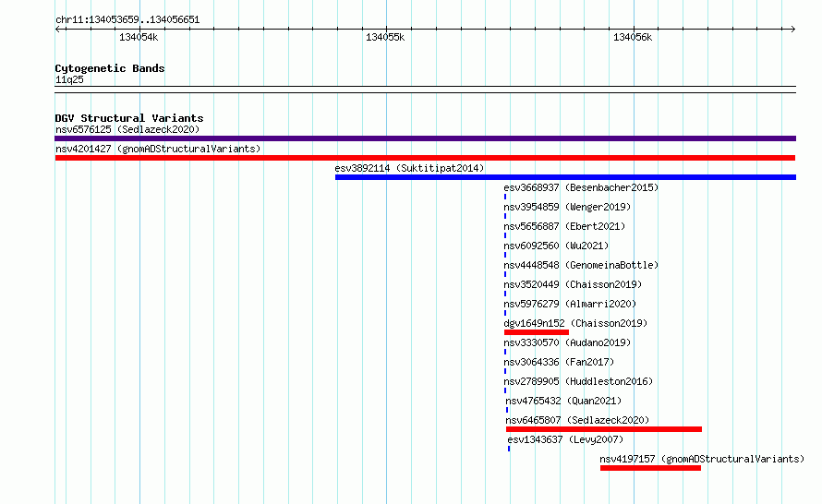Select nsv4765432 (Quan2021) variant
The width and height of the screenshot is (822, 504).
[x=563, y=401]
